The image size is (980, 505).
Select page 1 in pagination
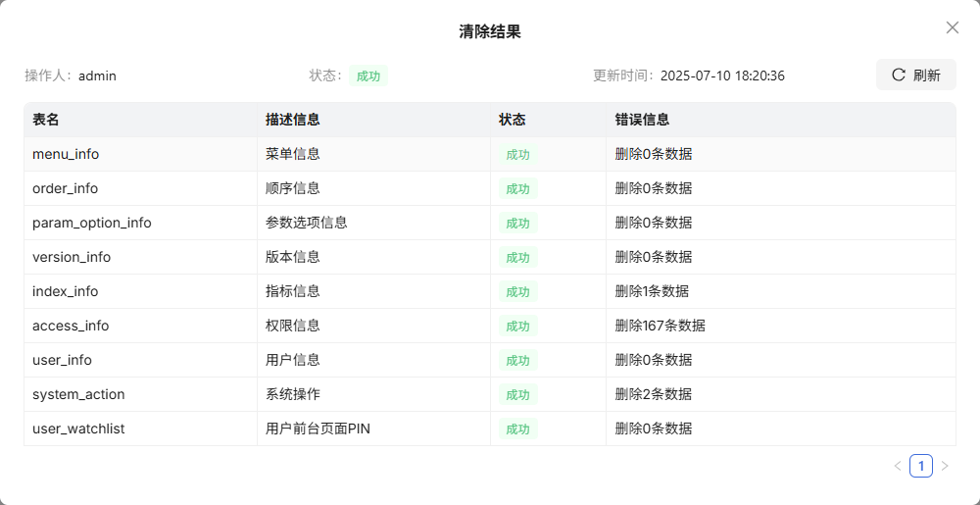click(x=920, y=466)
